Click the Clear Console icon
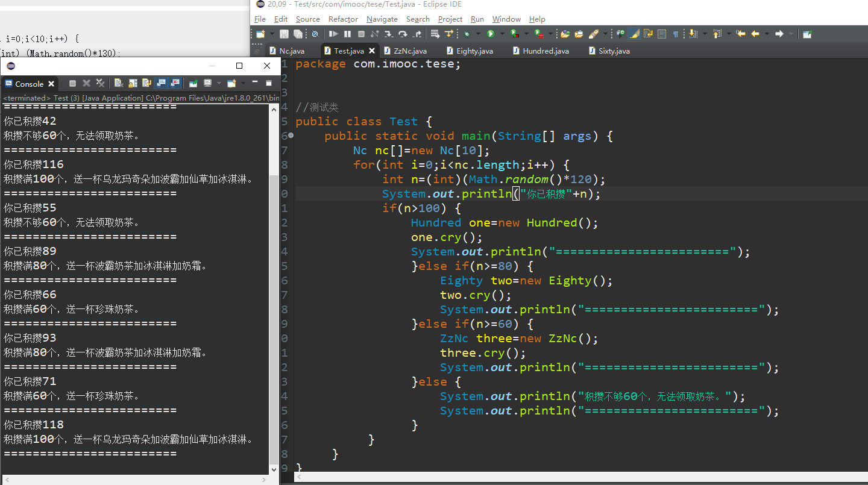 [x=119, y=83]
